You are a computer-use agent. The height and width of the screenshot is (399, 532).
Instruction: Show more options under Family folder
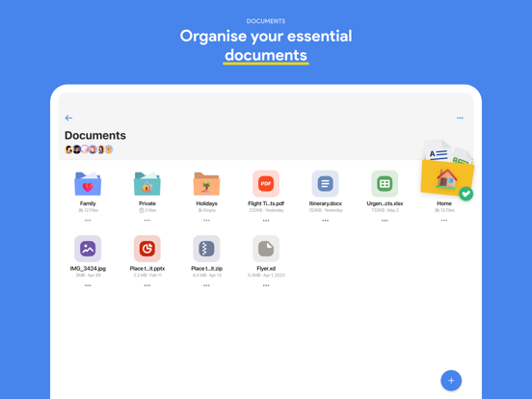pyautogui.click(x=88, y=220)
